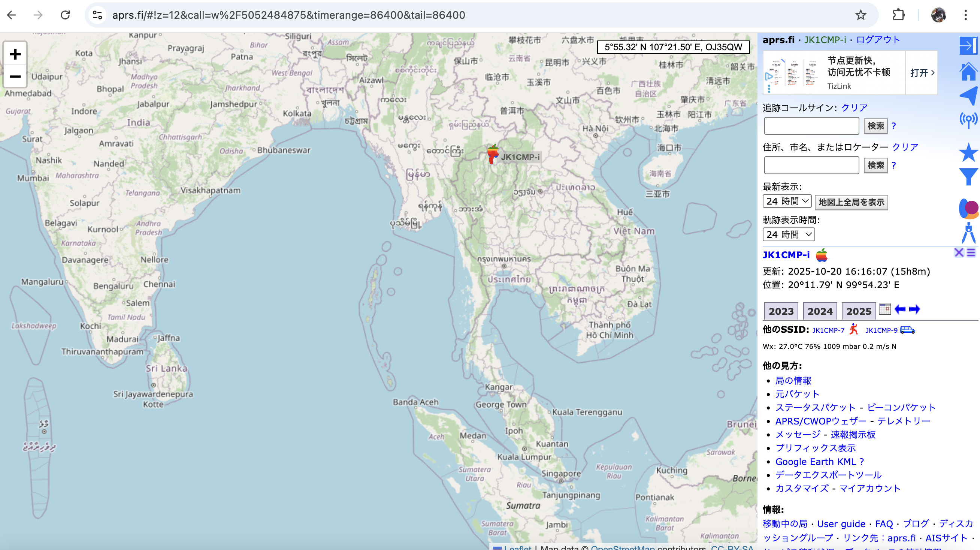This screenshot has width=980, height=550.
Task: Open the 元パケット link
Action: click(x=797, y=394)
